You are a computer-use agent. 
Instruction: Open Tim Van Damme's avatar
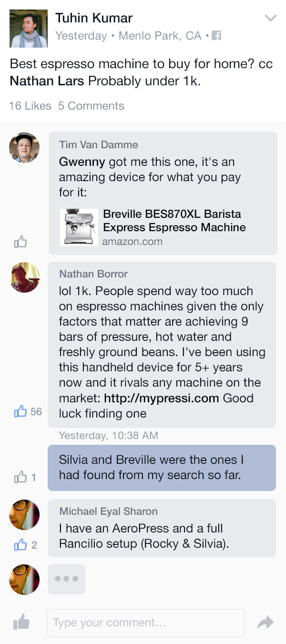(x=24, y=148)
